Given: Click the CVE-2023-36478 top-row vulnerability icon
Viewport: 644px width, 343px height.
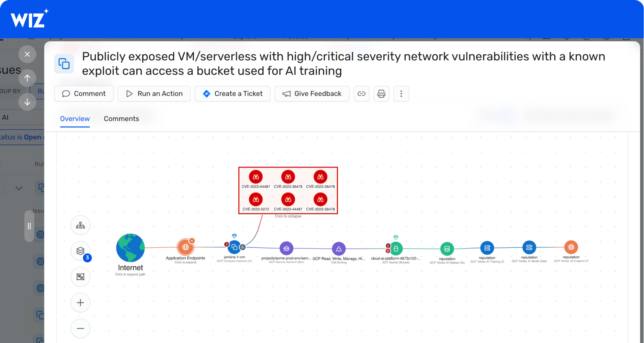Looking at the screenshot, I should coord(288,176).
